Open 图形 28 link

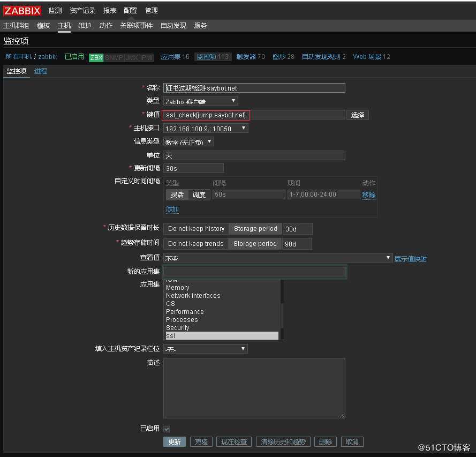(x=283, y=56)
